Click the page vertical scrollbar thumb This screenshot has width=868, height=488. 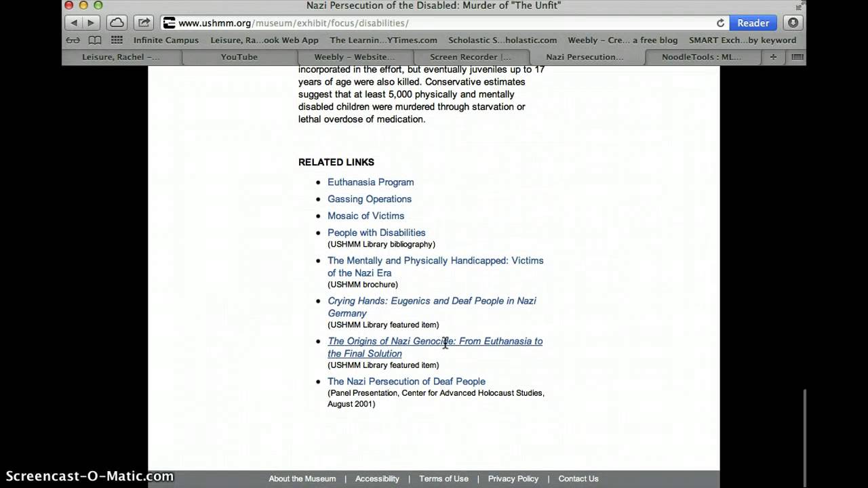coord(804,428)
